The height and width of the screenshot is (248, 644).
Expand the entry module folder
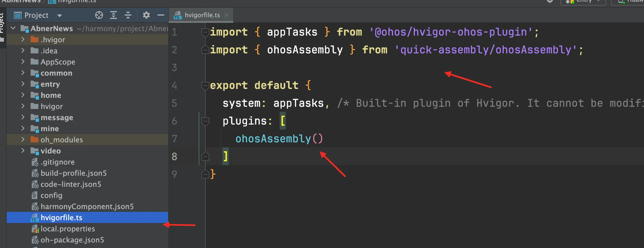(23, 84)
